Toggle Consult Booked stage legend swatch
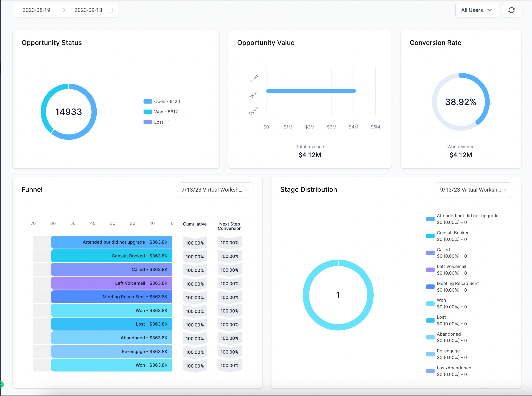 tap(430, 236)
